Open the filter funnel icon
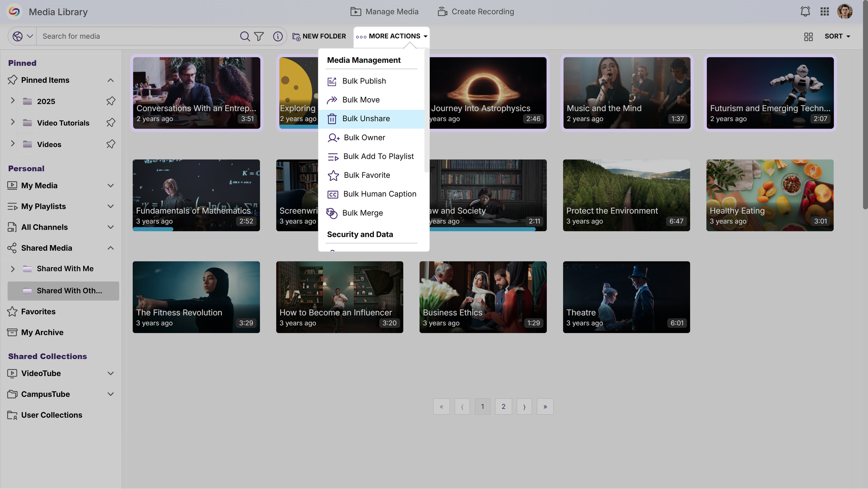868x489 pixels. [259, 36]
